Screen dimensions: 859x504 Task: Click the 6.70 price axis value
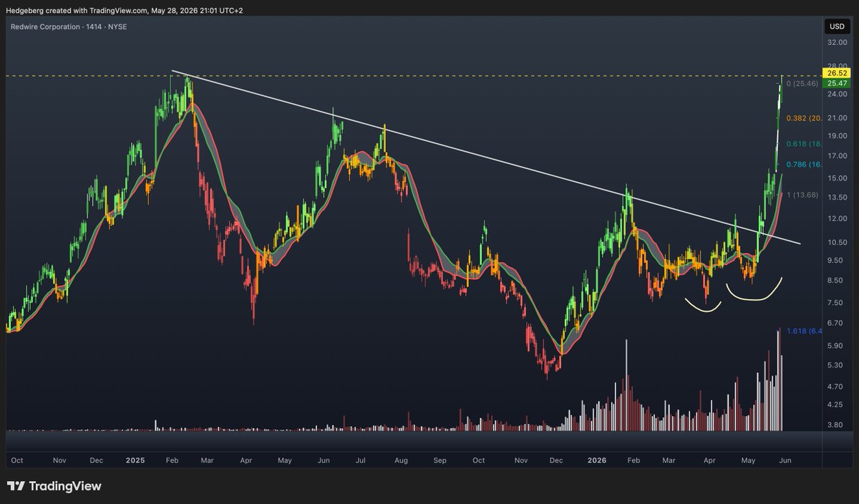(837, 323)
